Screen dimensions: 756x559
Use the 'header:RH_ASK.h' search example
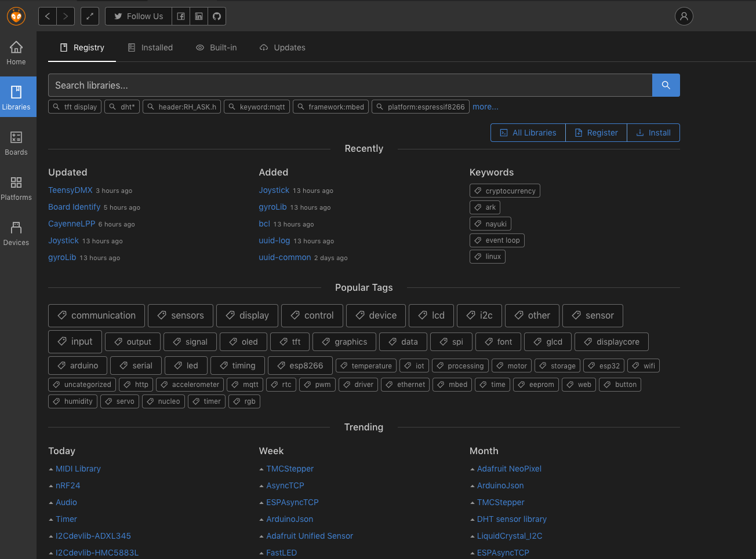pyautogui.click(x=181, y=107)
